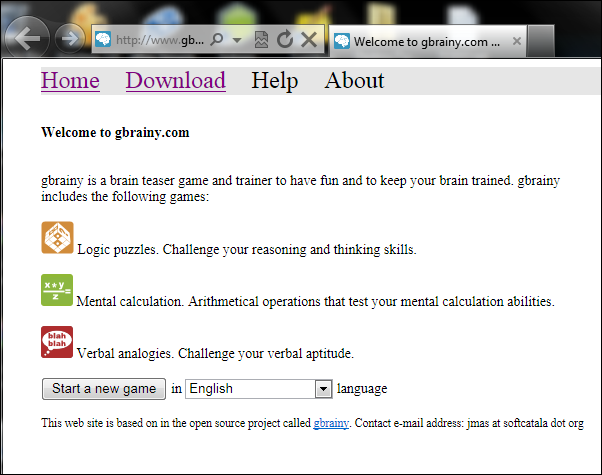Click the 'Verbal analogies' description text
This screenshot has height=475, width=602.
[215, 353]
